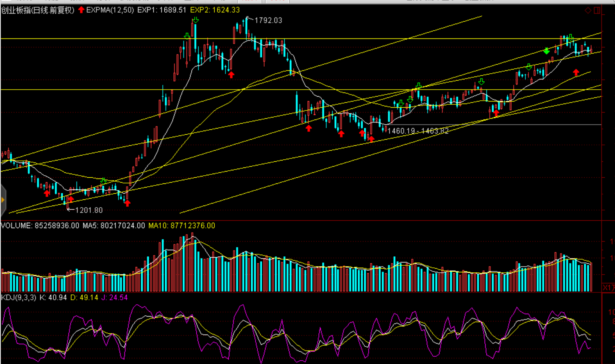The height and width of the screenshot is (364, 615).
Task: Click the 1201.80 low price label
Action: point(89,210)
